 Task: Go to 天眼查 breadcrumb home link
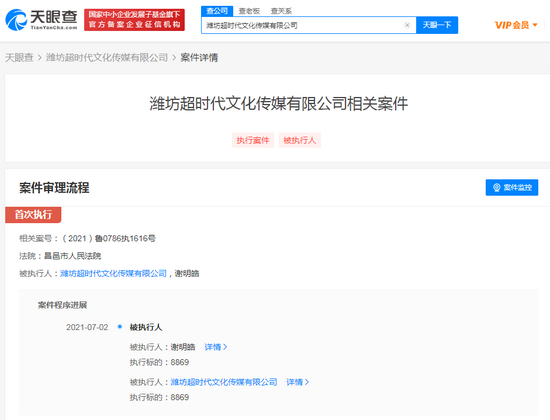click(19, 58)
